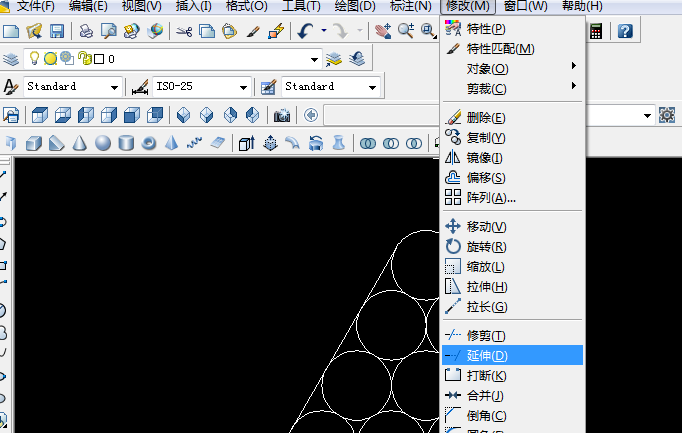
Task: Choose 删除(E) erase command
Action: (x=512, y=117)
